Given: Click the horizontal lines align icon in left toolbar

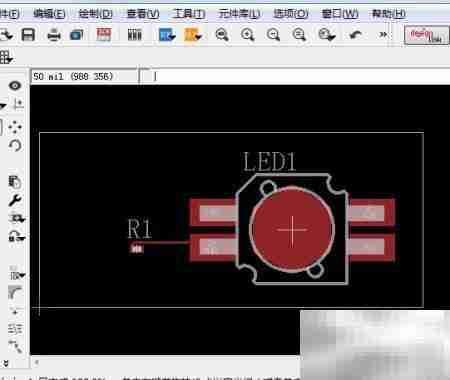Looking at the screenshot, I should coord(15,329).
